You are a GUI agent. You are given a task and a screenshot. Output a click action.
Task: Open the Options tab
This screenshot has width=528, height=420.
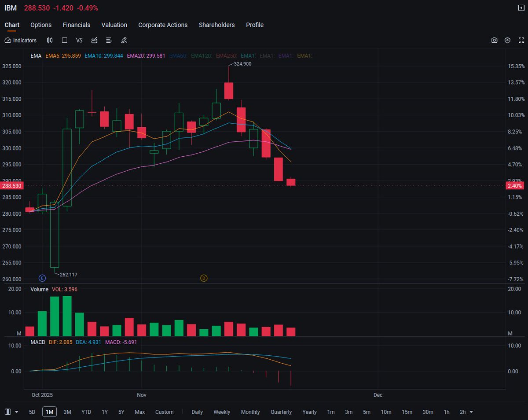click(40, 25)
